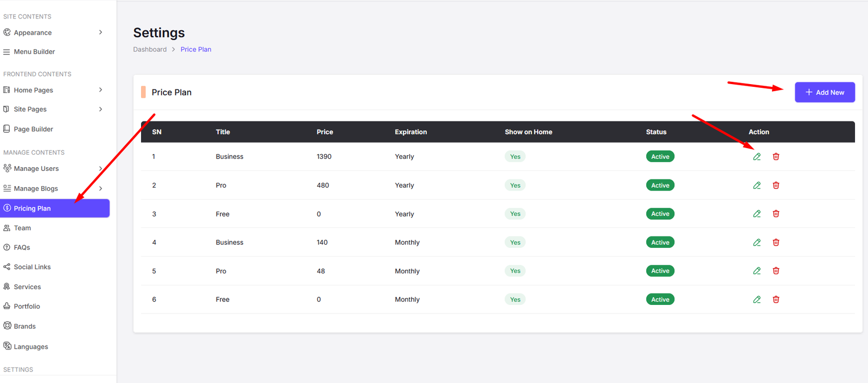
Task: Click the Languages icon in sidebar
Action: click(7, 346)
